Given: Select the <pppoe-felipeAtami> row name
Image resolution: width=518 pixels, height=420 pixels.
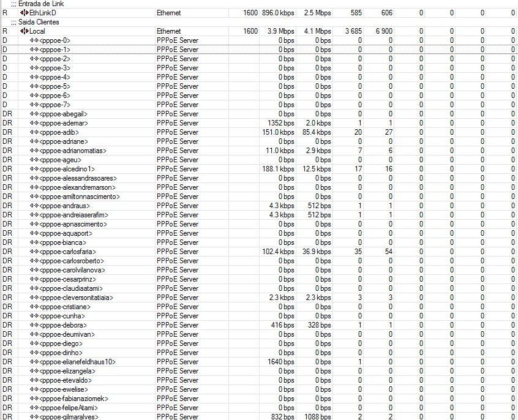Looking at the screenshot, I should pyautogui.click(x=69, y=408).
